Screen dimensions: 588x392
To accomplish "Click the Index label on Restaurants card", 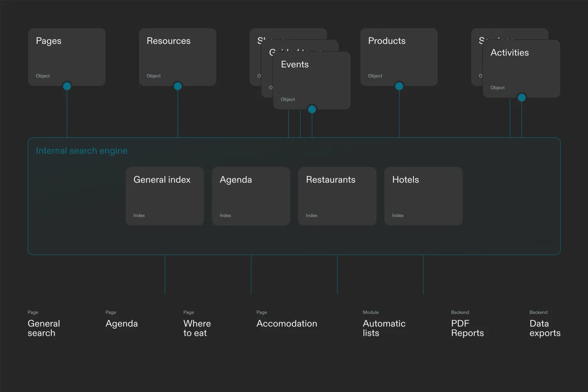I will coord(312,216).
